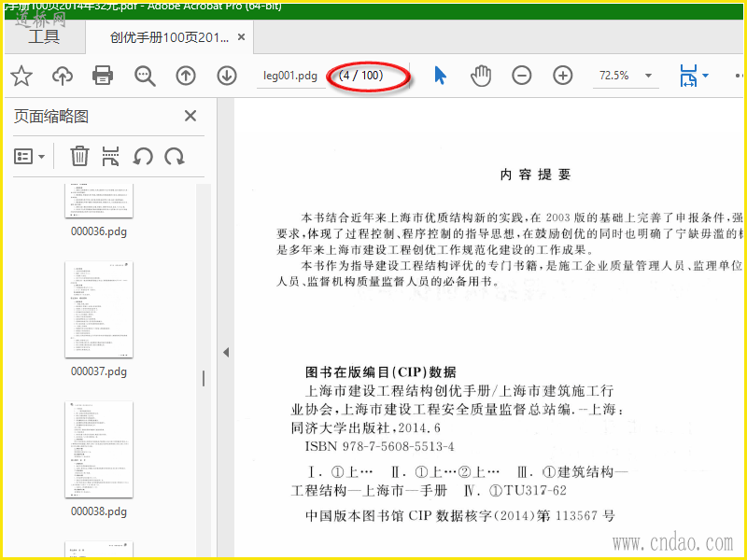This screenshot has height=560, width=747.
Task: Click the thumbnail-panel page layout icon beside trash
Action: coord(110,156)
